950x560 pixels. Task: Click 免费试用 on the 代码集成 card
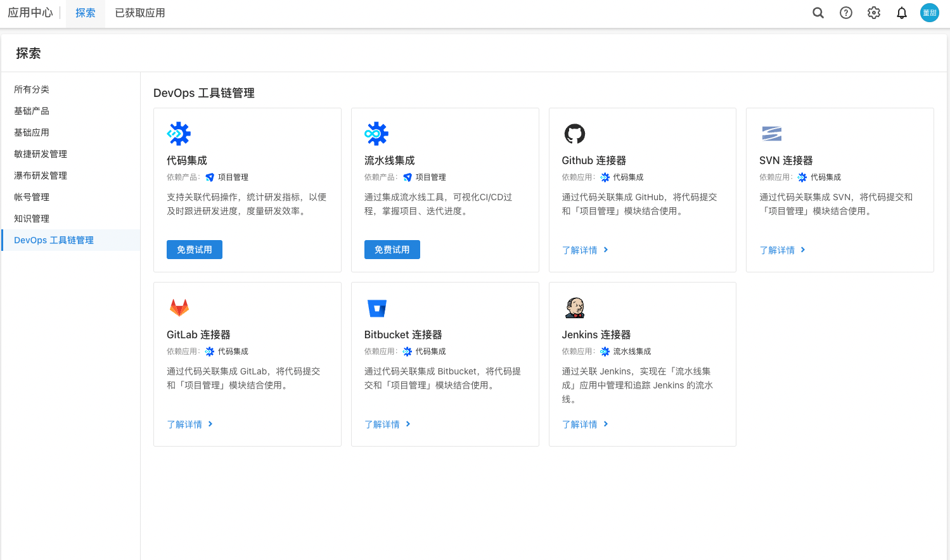pyautogui.click(x=194, y=249)
